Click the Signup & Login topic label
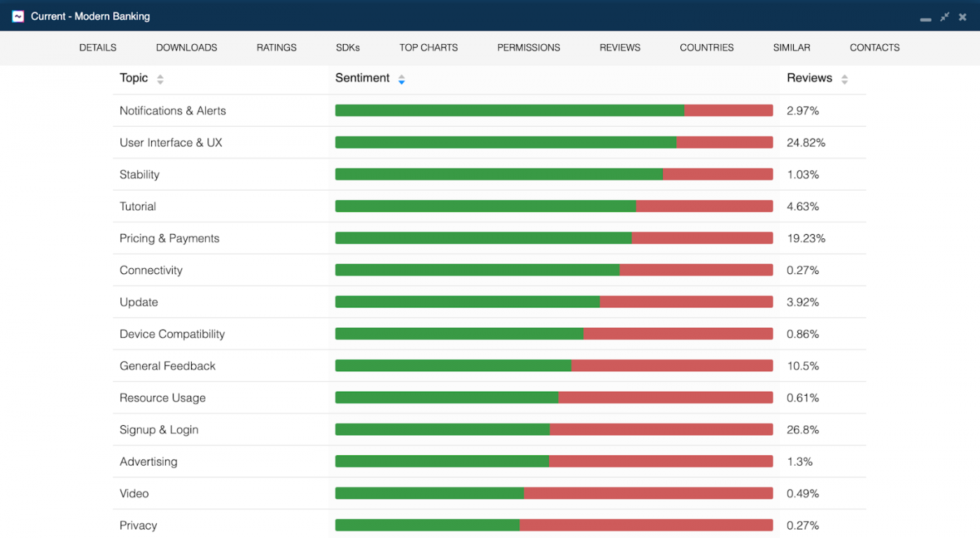Image resolution: width=980 pixels, height=538 pixels. pos(159,429)
